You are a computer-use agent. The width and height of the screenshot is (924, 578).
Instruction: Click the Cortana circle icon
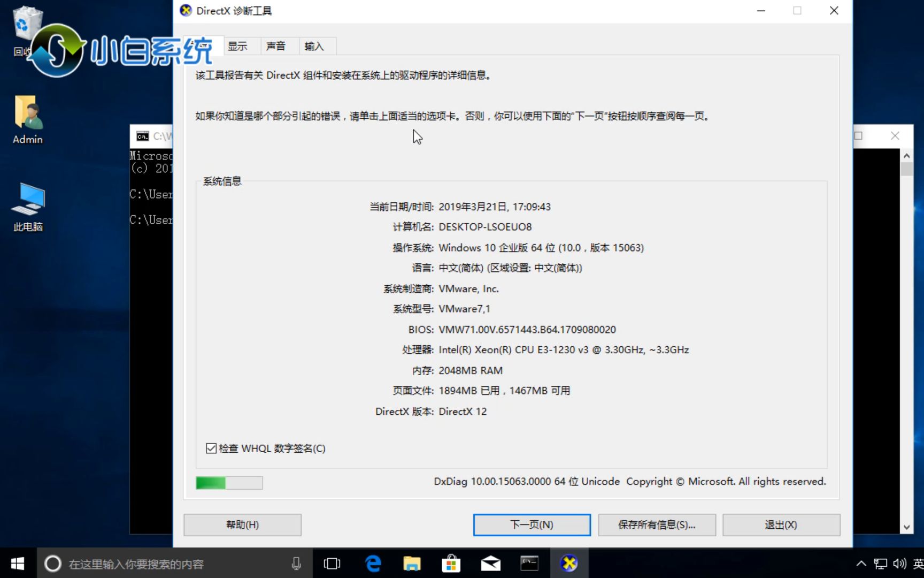[x=52, y=564]
